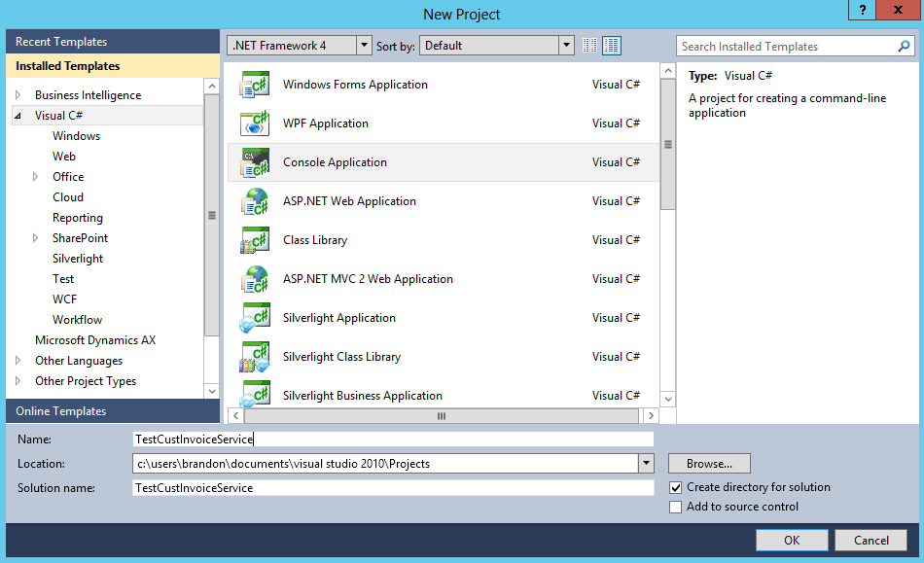Expand the Other Languages node

tap(18, 361)
